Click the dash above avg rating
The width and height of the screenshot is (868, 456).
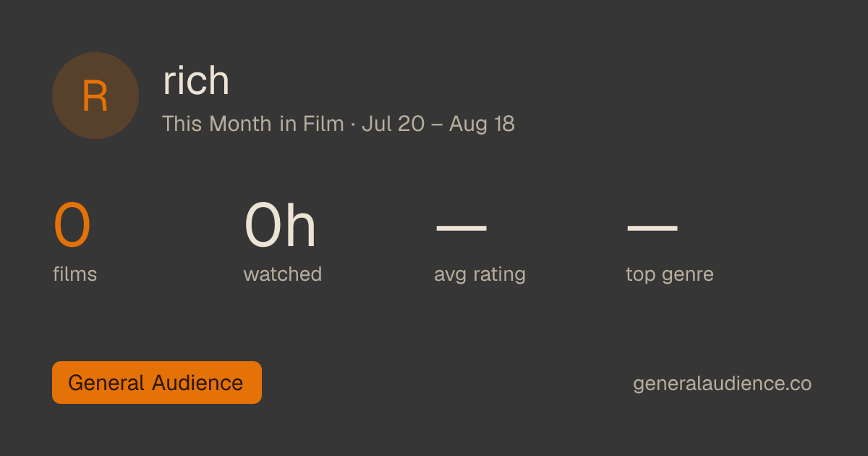pos(461,228)
